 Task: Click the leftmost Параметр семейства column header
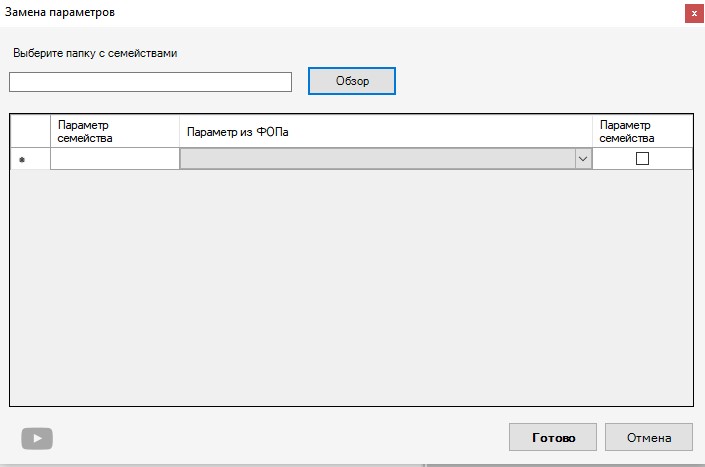coord(114,131)
